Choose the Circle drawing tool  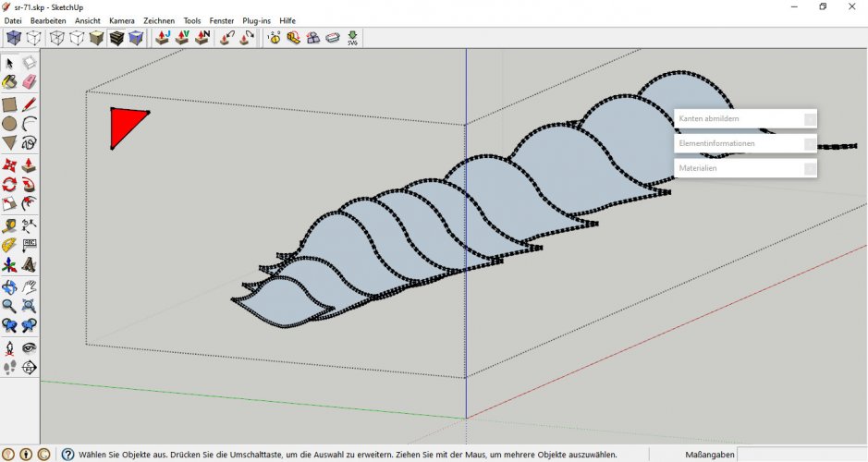9,124
